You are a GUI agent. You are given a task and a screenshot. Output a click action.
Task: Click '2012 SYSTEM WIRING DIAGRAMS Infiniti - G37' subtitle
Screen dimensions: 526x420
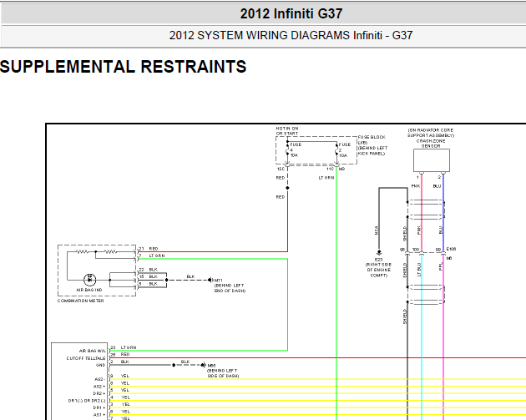click(x=291, y=35)
